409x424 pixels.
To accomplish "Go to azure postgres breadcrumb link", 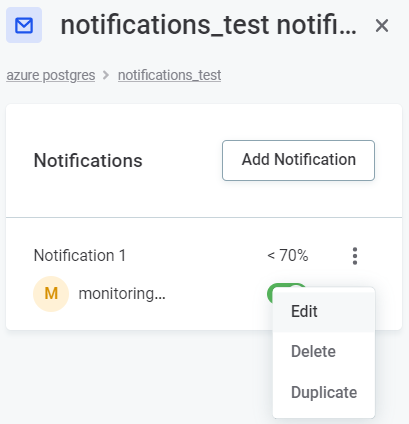I will pos(51,75).
